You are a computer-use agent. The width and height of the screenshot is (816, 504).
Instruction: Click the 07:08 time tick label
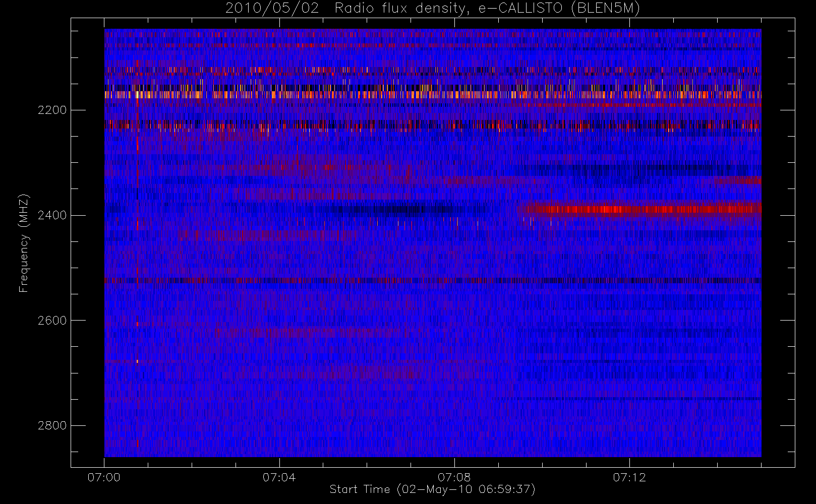point(454,477)
